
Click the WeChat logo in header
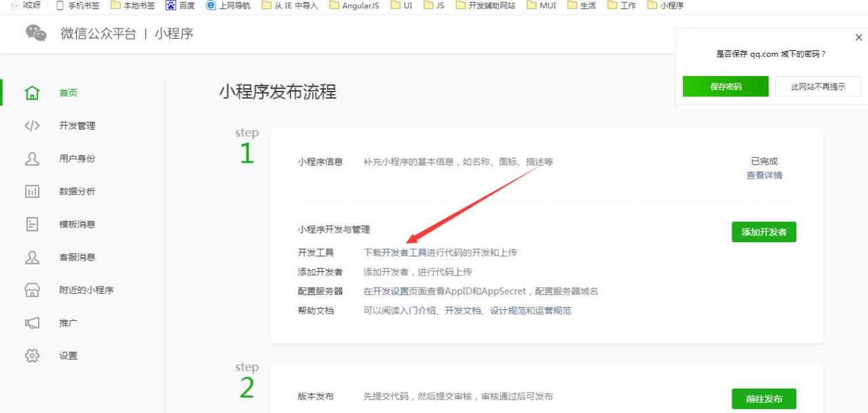(36, 33)
